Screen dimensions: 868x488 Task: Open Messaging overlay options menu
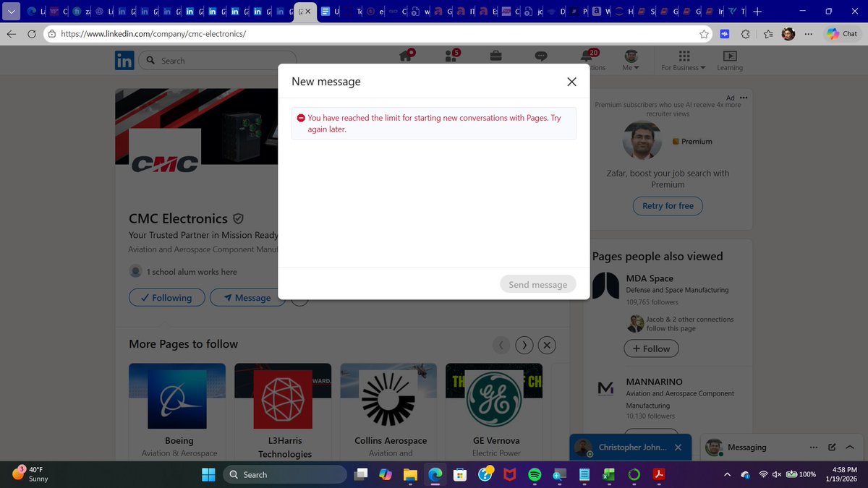click(x=814, y=447)
